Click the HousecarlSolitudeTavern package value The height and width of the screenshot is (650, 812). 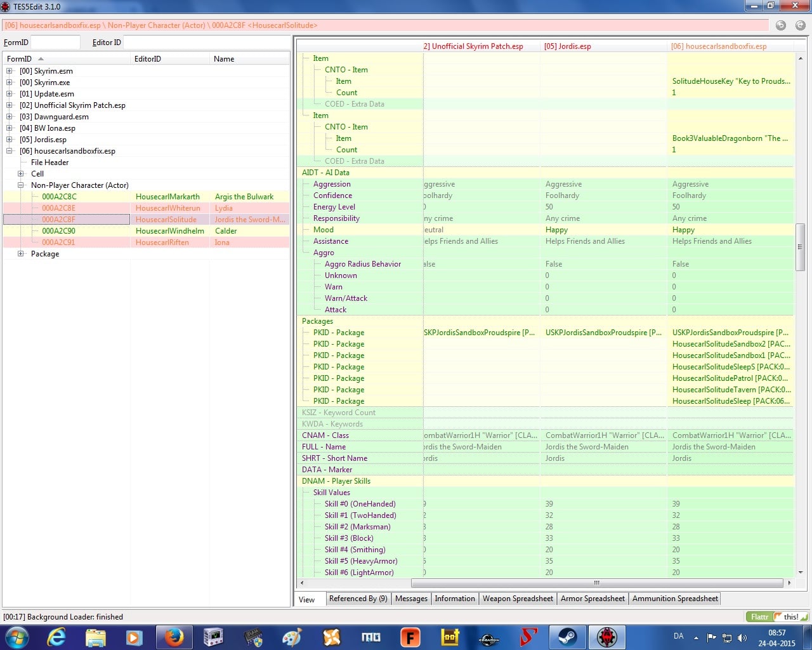pos(731,390)
